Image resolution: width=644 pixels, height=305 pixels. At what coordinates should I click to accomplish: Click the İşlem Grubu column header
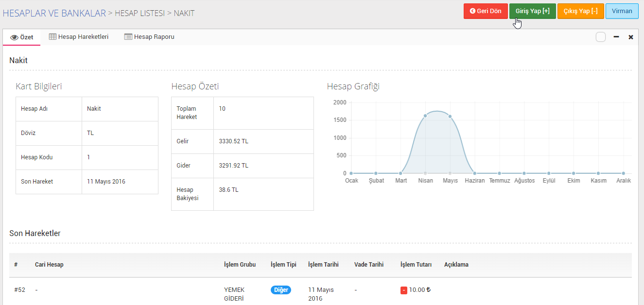click(240, 265)
